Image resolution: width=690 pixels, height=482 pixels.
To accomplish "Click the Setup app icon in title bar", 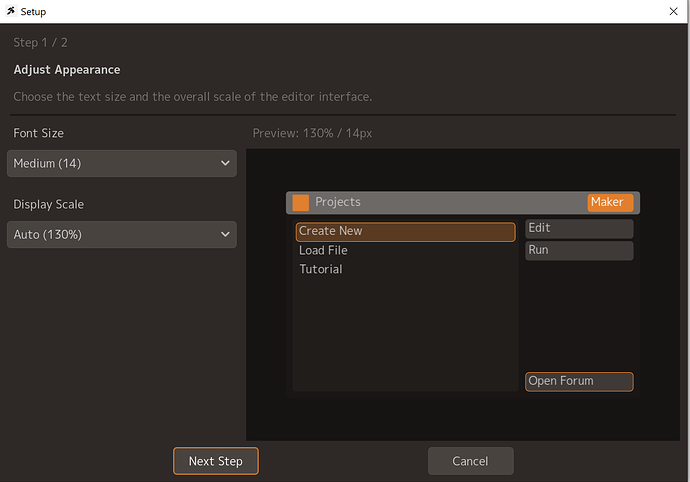I will click(11, 11).
